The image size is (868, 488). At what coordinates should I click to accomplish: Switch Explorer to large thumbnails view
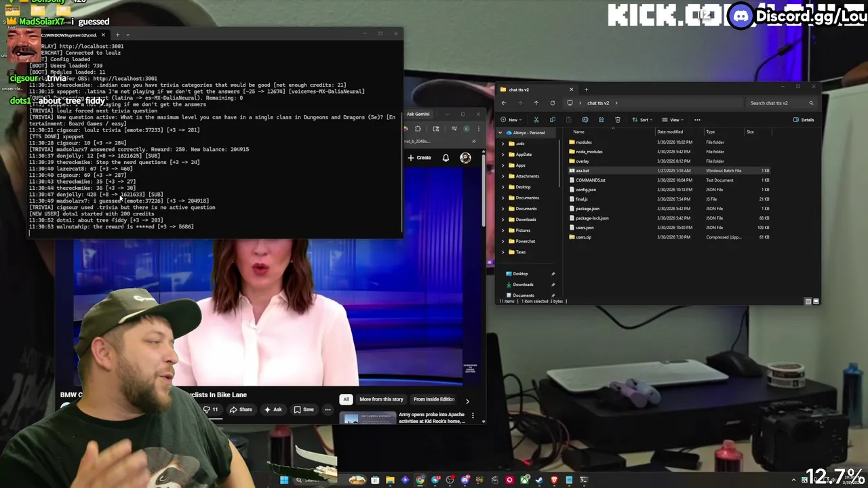pyautogui.click(x=816, y=301)
